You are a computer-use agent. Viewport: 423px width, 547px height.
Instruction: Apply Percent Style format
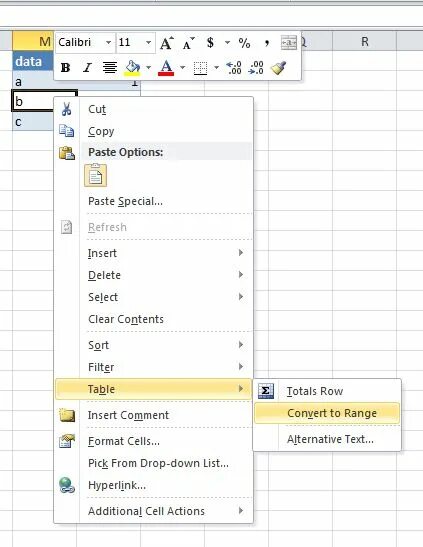pyautogui.click(x=244, y=43)
